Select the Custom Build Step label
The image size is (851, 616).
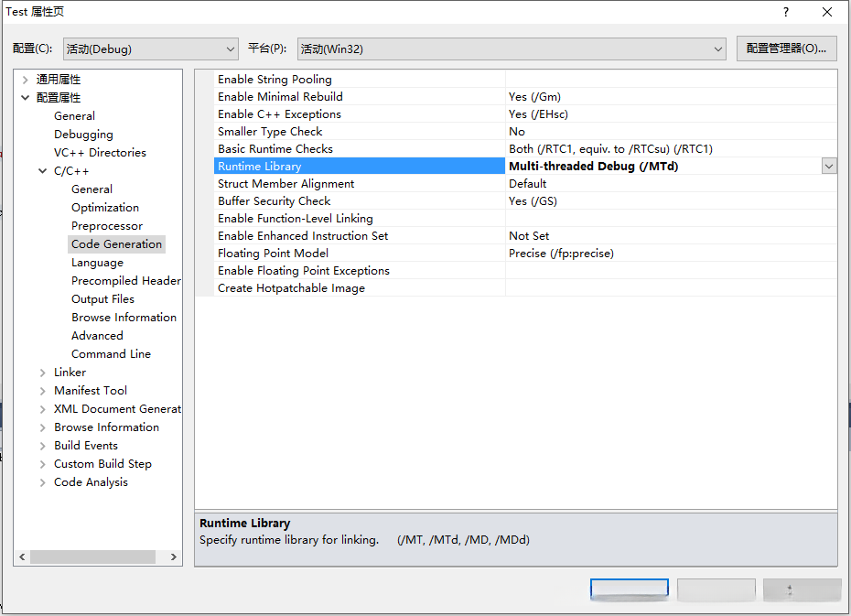[102, 464]
